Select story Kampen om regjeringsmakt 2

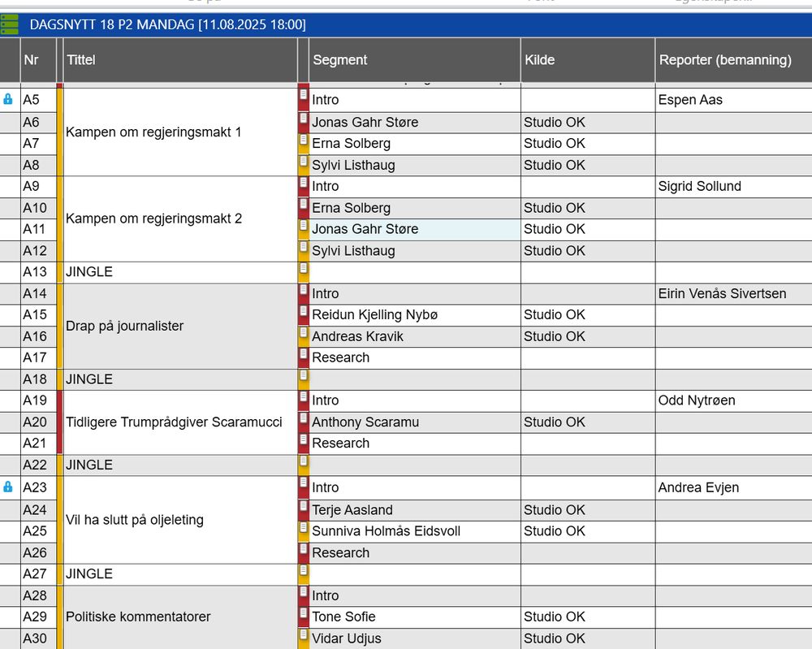click(x=179, y=218)
